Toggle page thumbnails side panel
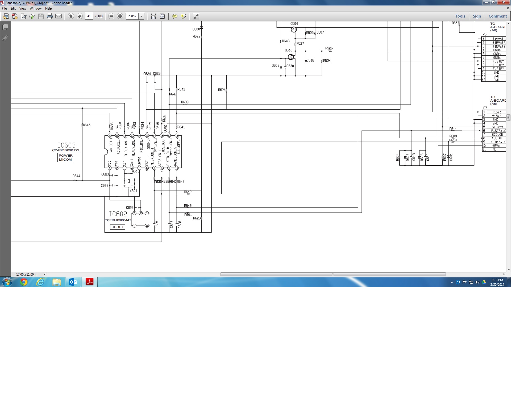Viewport: 532px width, 399px height. 5,27
